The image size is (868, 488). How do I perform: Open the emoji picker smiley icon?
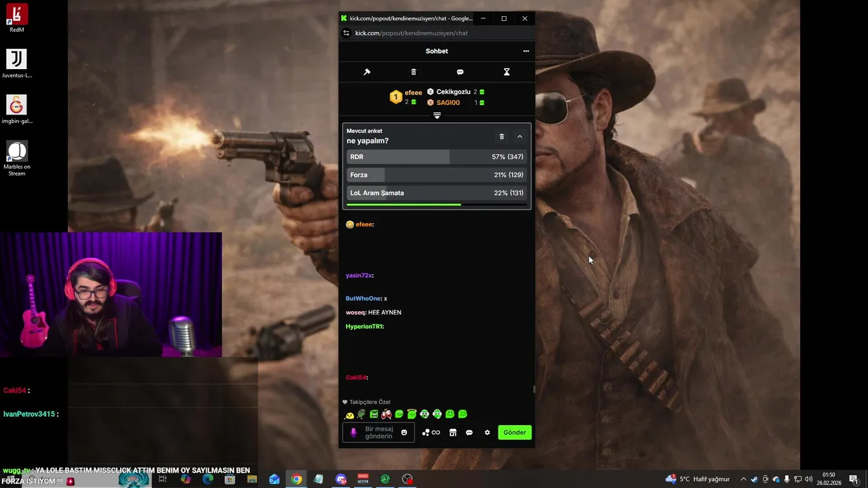point(404,432)
